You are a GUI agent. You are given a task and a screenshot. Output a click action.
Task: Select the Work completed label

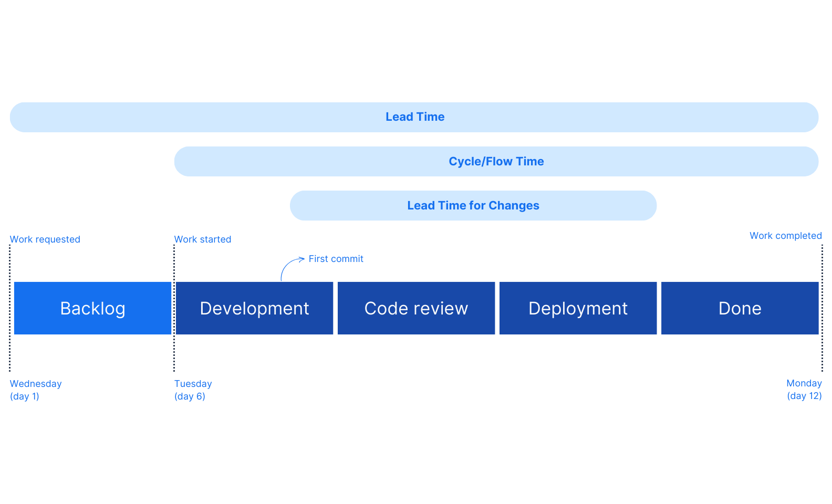(785, 236)
